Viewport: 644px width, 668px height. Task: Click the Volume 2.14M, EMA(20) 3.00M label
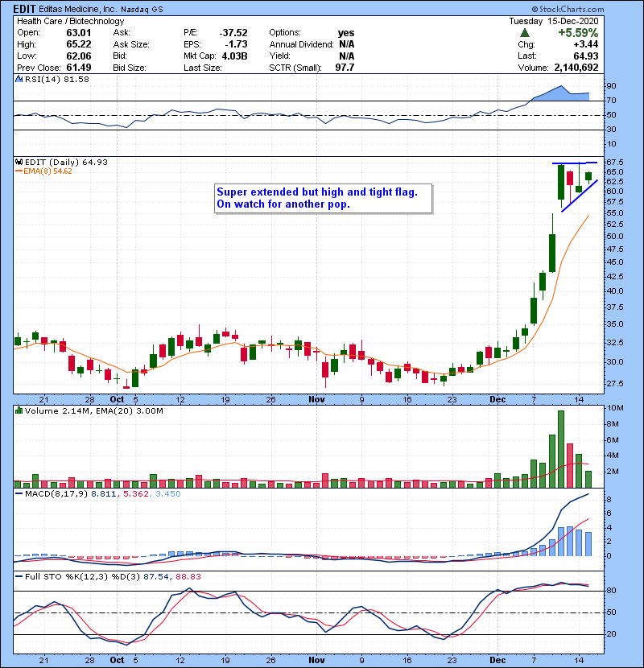coord(93,410)
